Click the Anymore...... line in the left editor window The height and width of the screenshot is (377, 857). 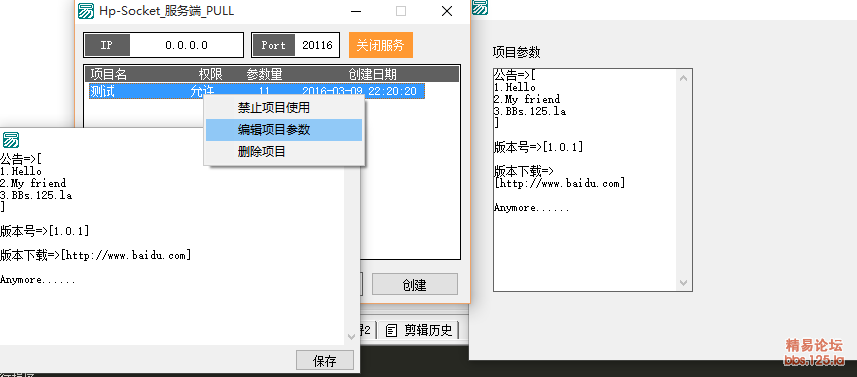tap(38, 280)
